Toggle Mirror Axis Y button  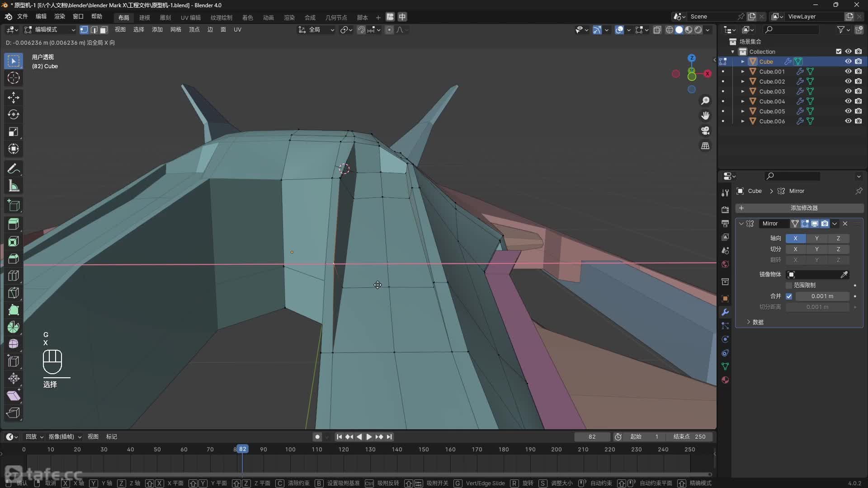click(x=816, y=239)
